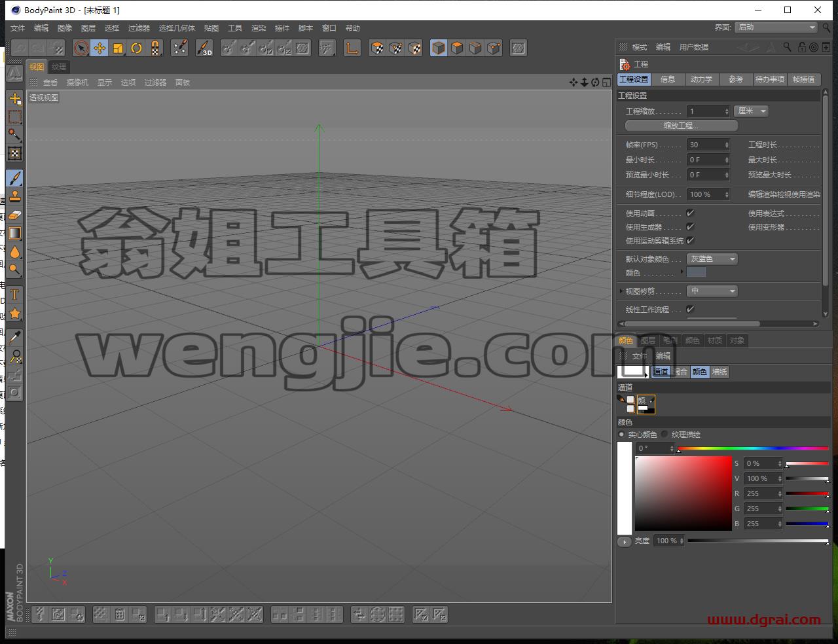Select the rectangle selection tool
Screen dimensions: 838x644
coord(14,116)
